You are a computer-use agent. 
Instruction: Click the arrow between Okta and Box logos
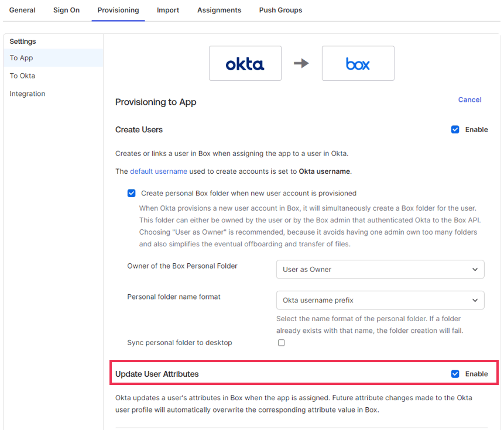pyautogui.click(x=301, y=63)
